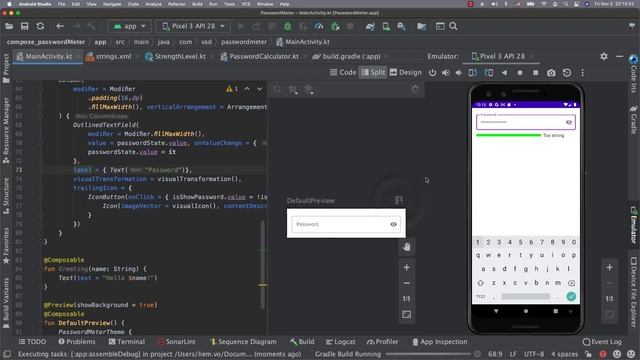This screenshot has width=640, height=360.
Task: Open the Event Log
Action: [602, 342]
